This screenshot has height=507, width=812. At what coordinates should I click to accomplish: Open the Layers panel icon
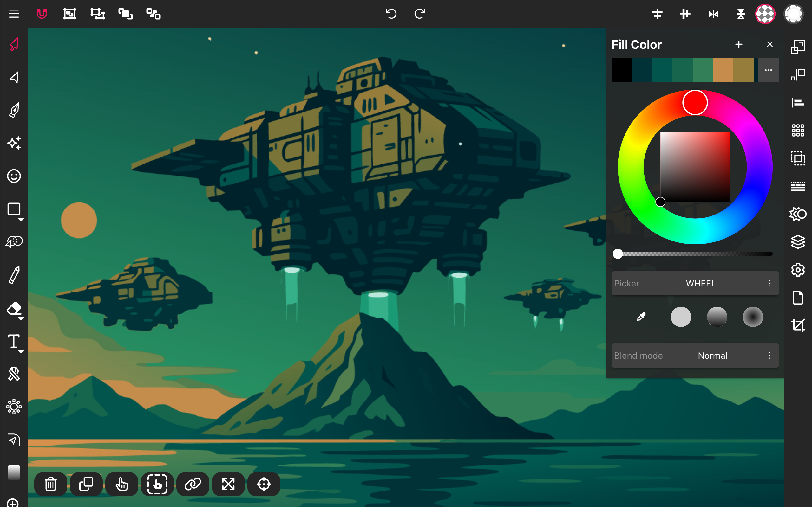click(798, 242)
